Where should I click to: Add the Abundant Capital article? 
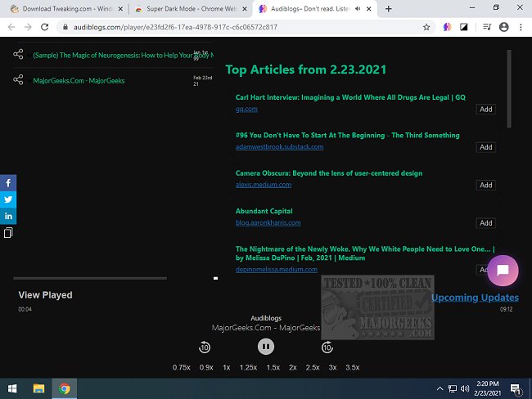(x=486, y=223)
